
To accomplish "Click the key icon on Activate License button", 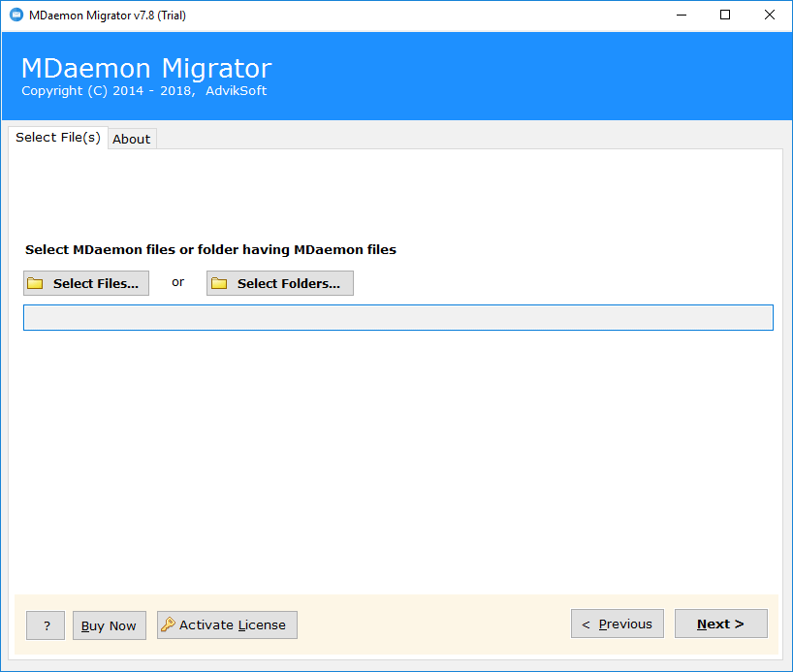I will click(167, 624).
